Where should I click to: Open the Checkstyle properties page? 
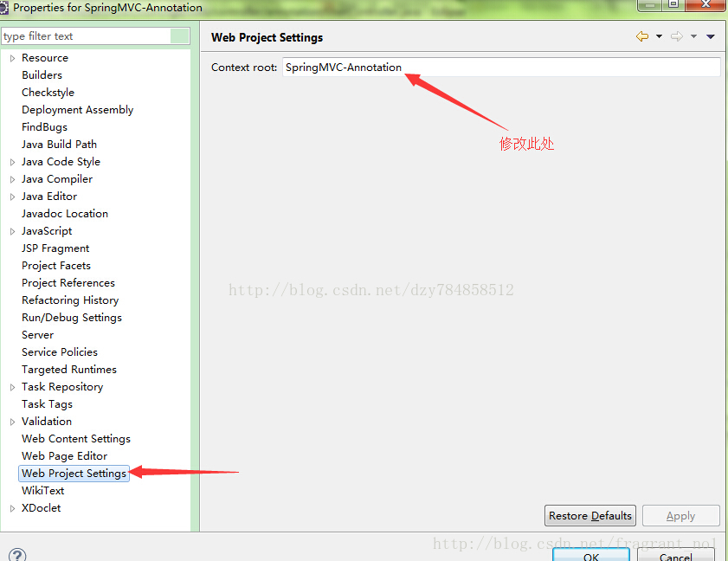pyautogui.click(x=48, y=93)
